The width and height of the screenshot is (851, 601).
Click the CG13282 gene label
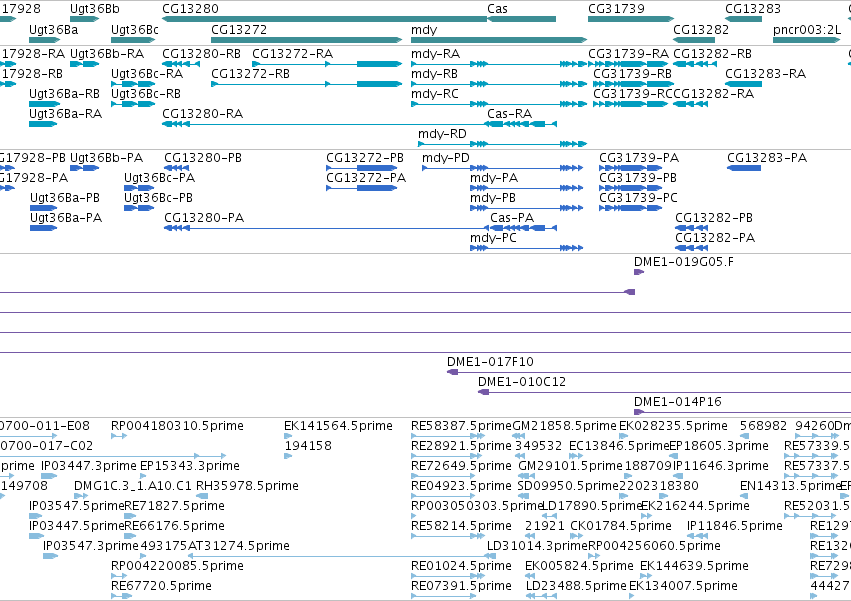click(701, 29)
